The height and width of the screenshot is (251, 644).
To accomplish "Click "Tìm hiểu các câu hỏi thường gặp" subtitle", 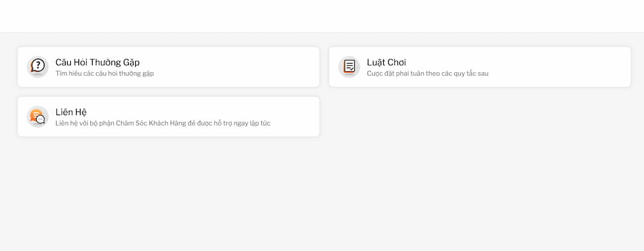I will click(105, 74).
